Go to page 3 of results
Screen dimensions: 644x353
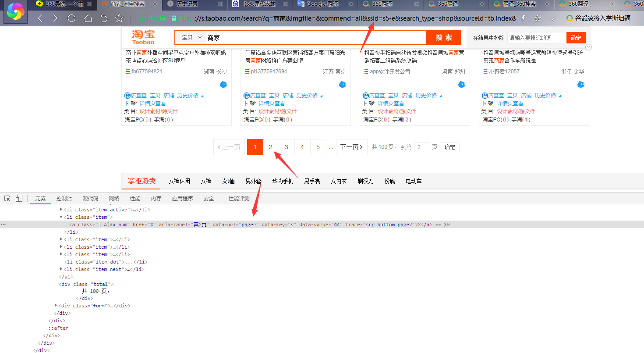point(287,147)
